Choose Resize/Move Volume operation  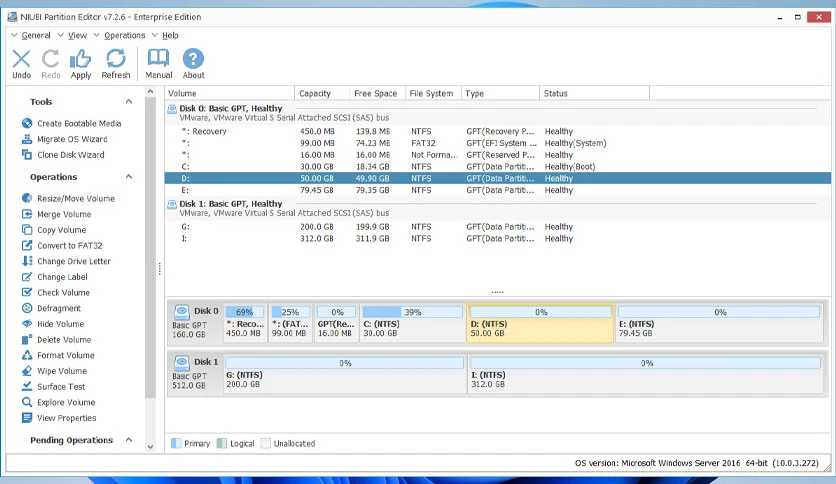(x=68, y=198)
